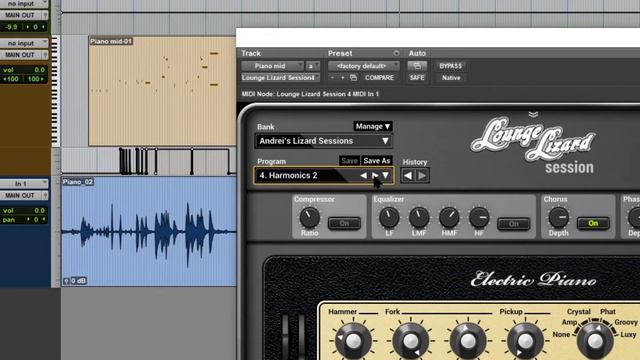
Task: Click the Pickup knob
Action: tap(525, 340)
